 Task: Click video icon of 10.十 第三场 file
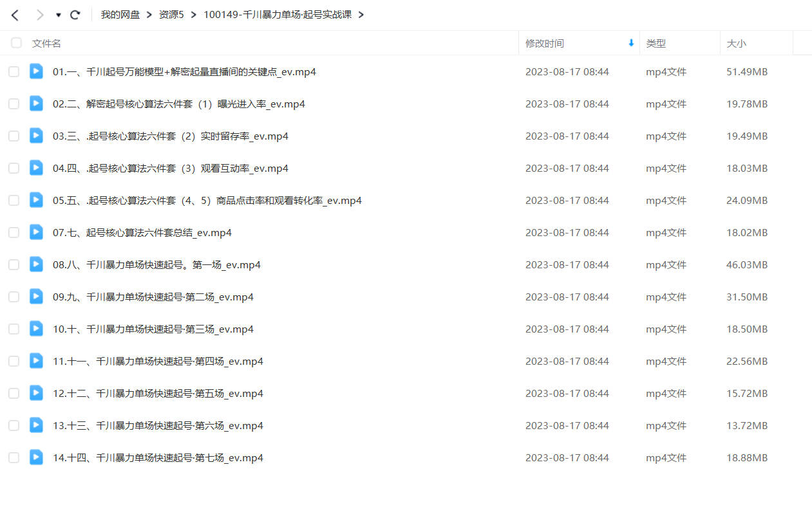[x=36, y=329]
